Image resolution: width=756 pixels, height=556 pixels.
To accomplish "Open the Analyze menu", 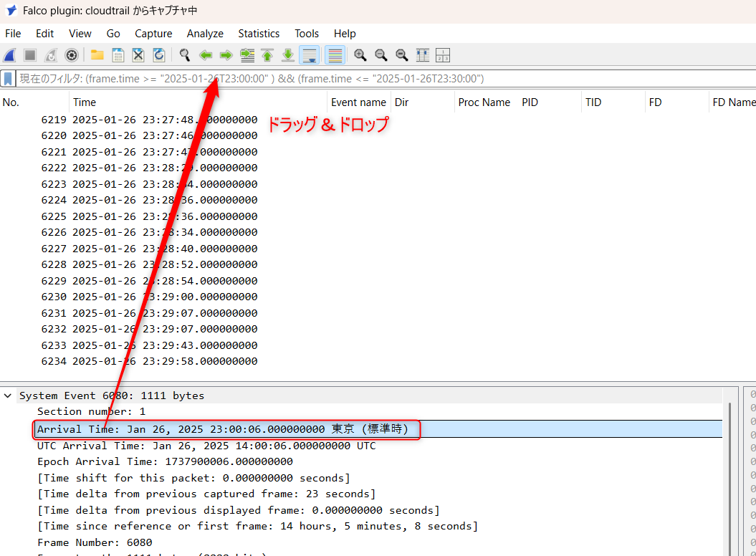I will pyautogui.click(x=205, y=33).
